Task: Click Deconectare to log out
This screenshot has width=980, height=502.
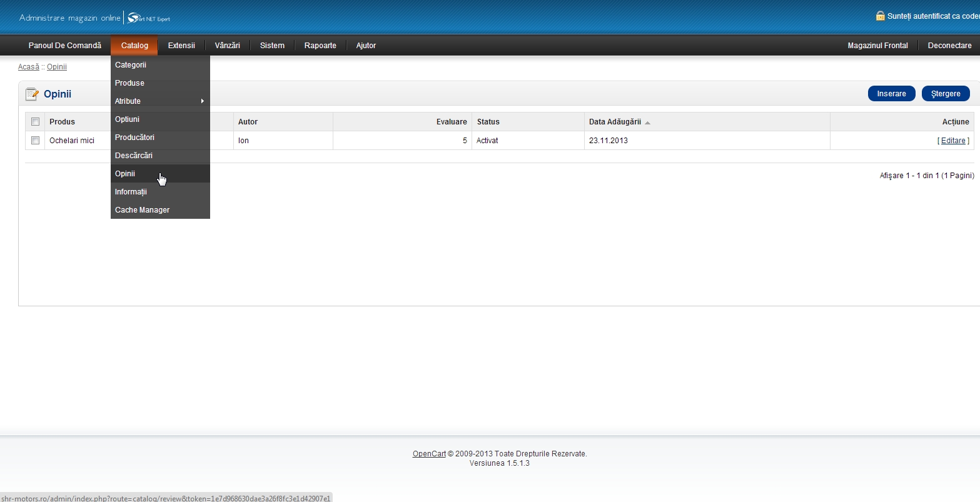Action: [x=949, y=46]
